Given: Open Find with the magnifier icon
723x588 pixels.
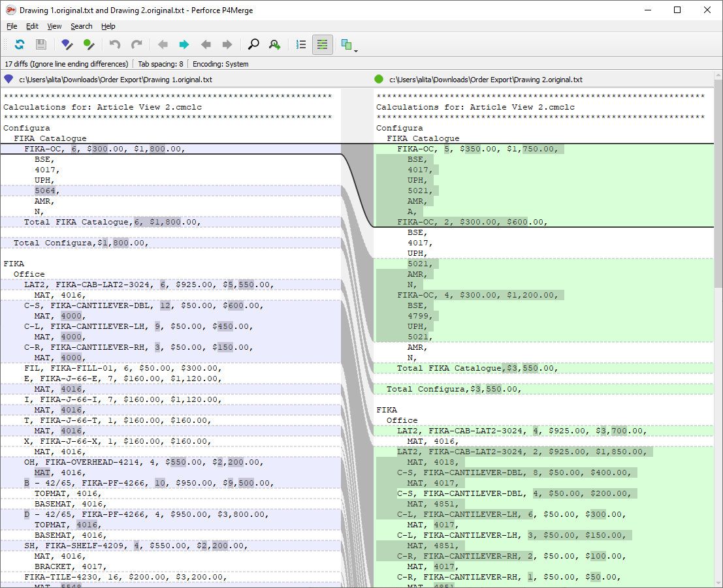Looking at the screenshot, I should pos(253,44).
